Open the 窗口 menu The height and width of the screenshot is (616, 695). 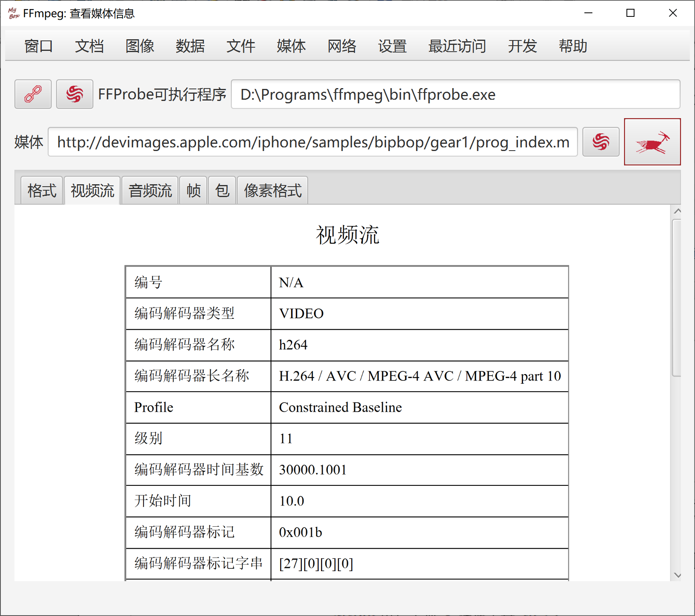(39, 46)
